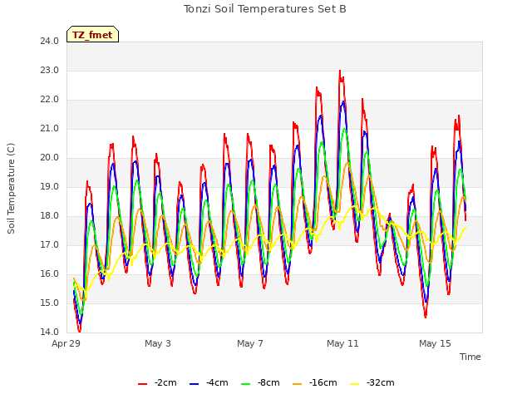Image resolution: width=532 pixels, height=399 pixels.
Task: Click the May 3 x-axis tick label
Action: point(158,343)
